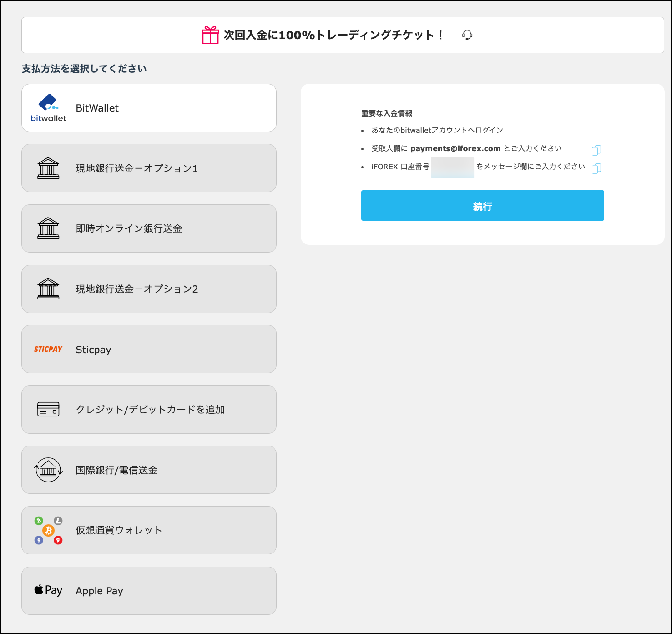Select the 仮想通貨ウォレット payment option
672x634 pixels.
coord(148,530)
